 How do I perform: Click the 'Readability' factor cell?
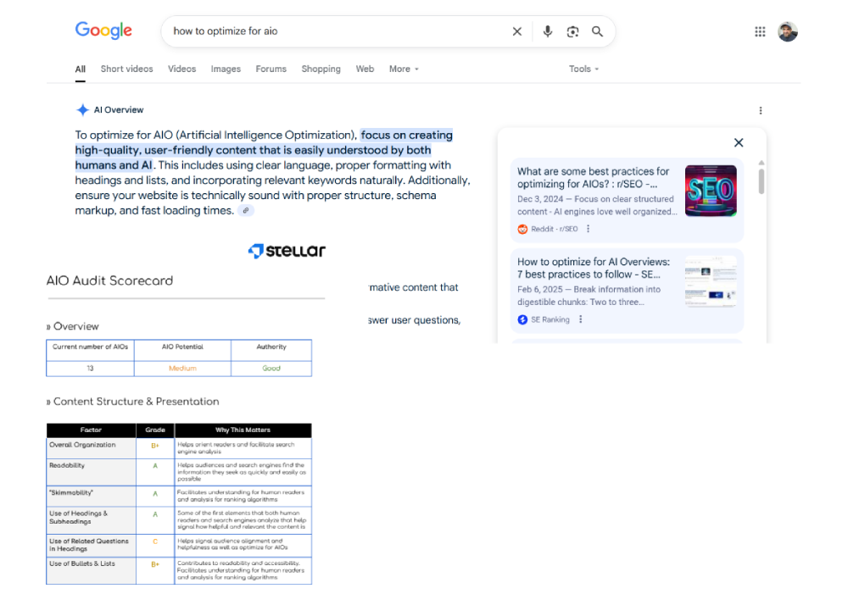coord(91,472)
